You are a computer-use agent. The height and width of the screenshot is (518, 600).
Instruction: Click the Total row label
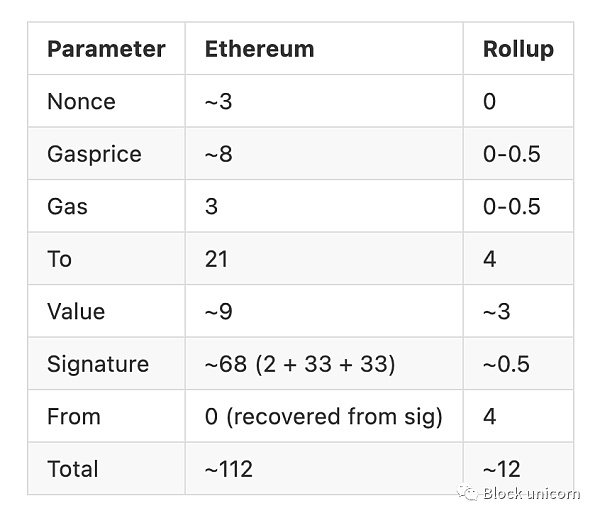pos(73,469)
